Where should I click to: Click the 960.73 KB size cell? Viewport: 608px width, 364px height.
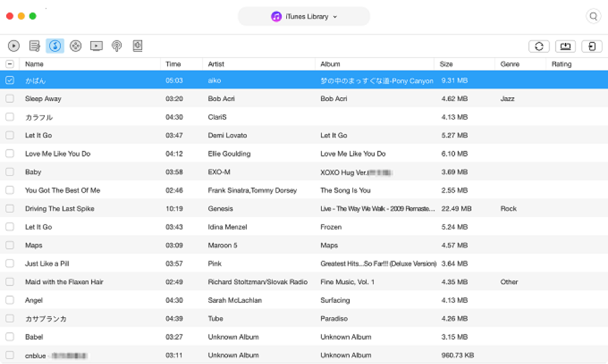pyautogui.click(x=458, y=355)
